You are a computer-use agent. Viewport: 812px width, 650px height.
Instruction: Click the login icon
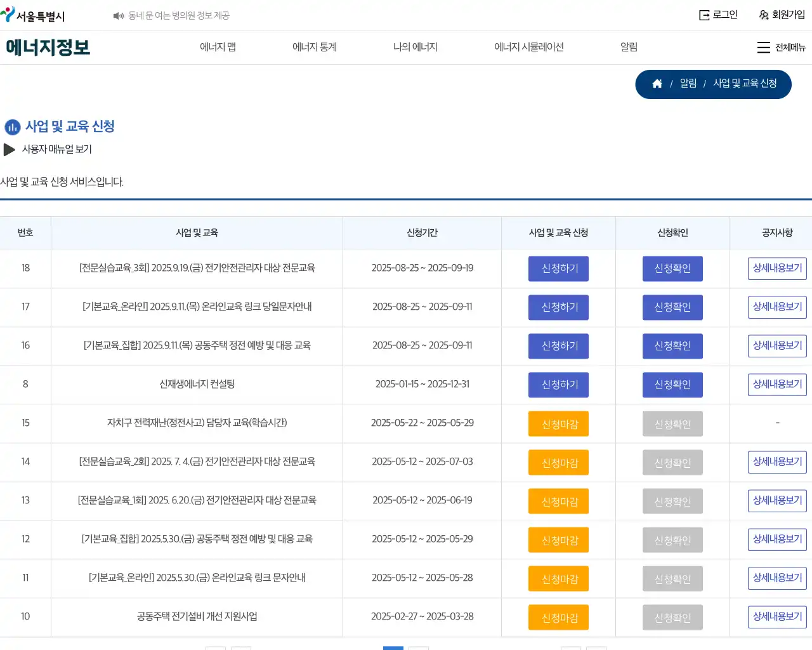pos(704,15)
